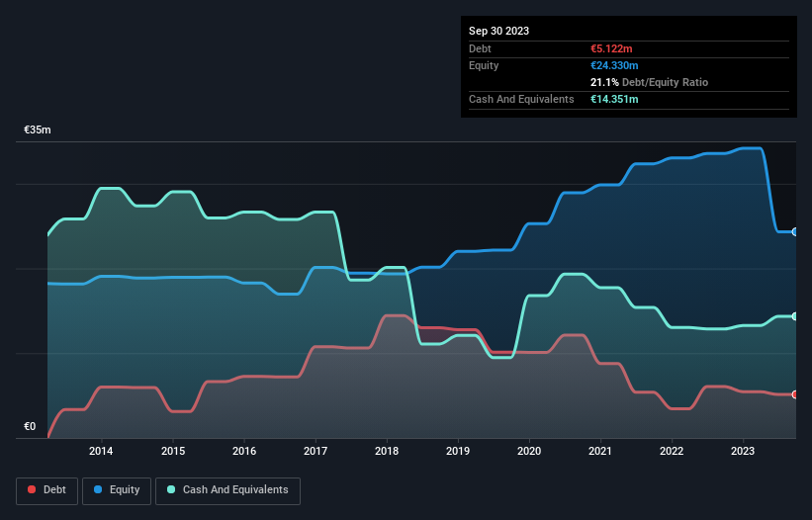Click the Equity row label in tooltip
Image resolution: width=812 pixels, height=520 pixels.
click(484, 65)
